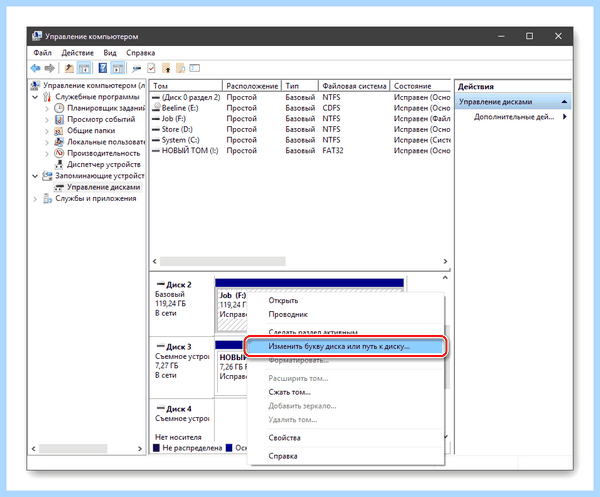Sort by the Состояние column header
The image size is (600, 497).
421,86
